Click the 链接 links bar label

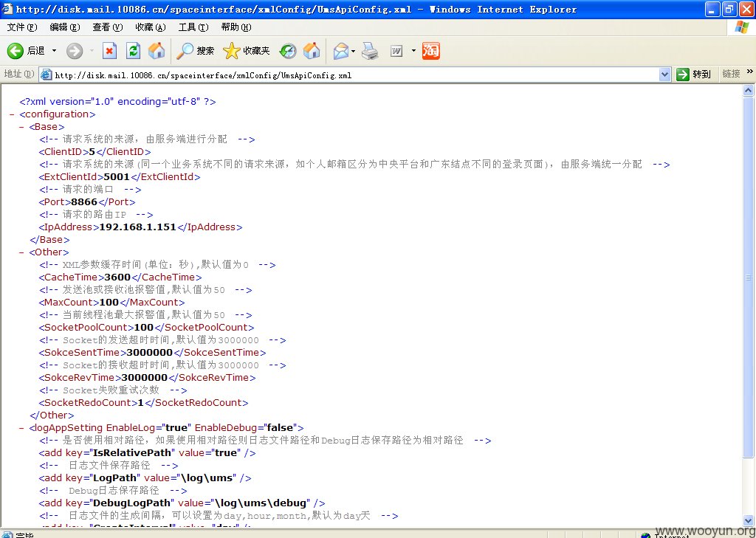coord(731,74)
